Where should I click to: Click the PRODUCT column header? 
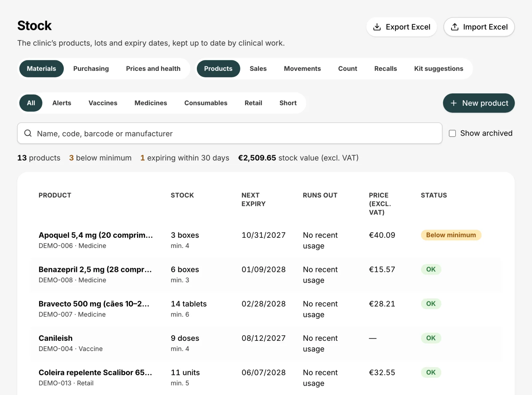(55, 195)
